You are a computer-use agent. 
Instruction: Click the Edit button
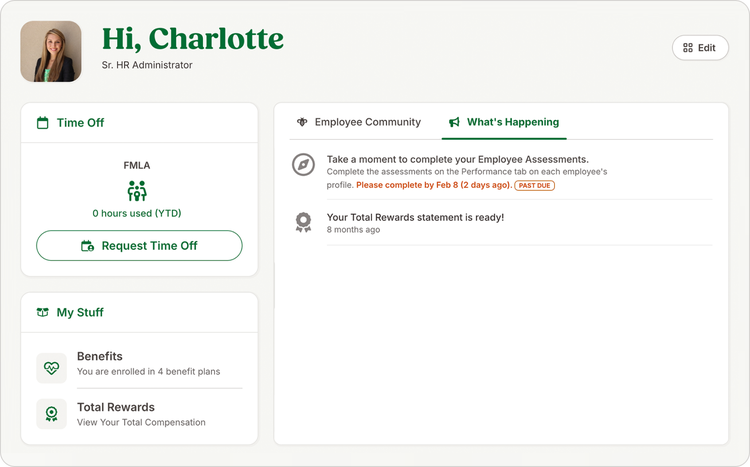click(x=700, y=48)
